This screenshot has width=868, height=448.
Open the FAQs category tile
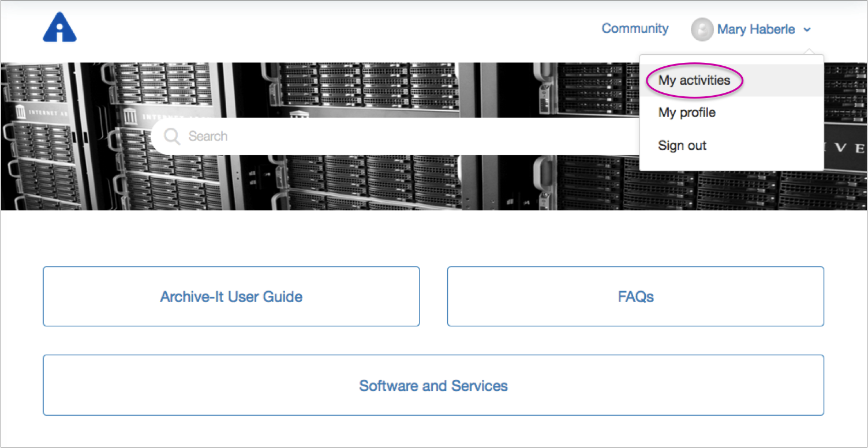[x=635, y=297]
